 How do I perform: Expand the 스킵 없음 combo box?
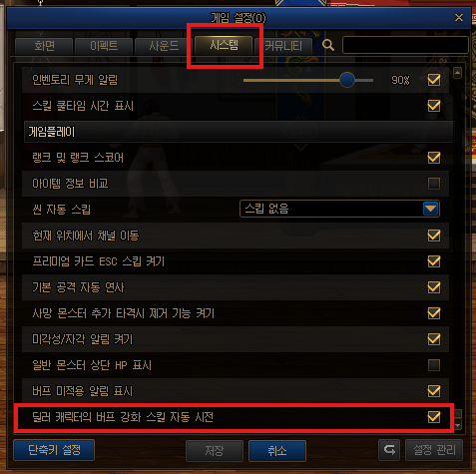[x=339, y=209]
